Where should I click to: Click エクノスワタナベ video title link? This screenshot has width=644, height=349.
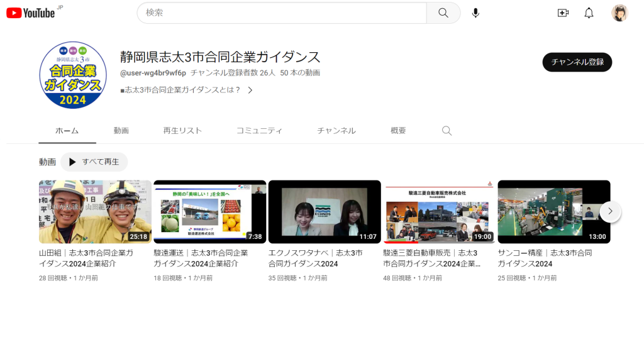point(316,258)
